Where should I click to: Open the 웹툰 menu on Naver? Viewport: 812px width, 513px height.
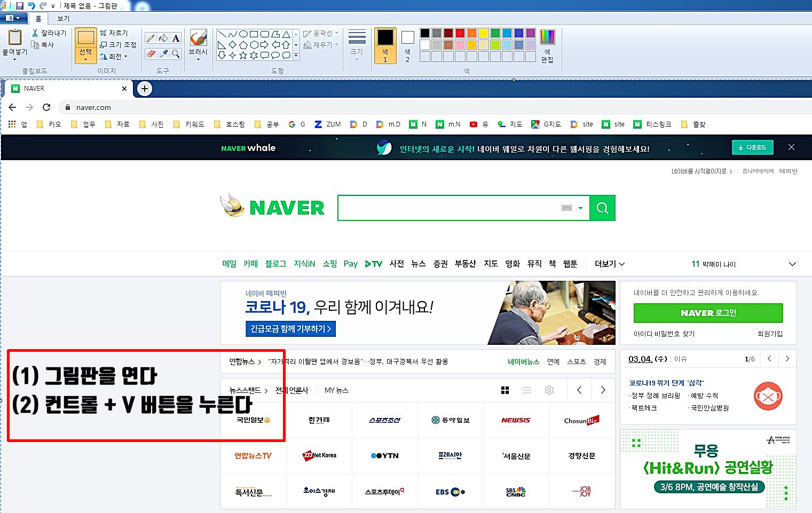point(570,264)
